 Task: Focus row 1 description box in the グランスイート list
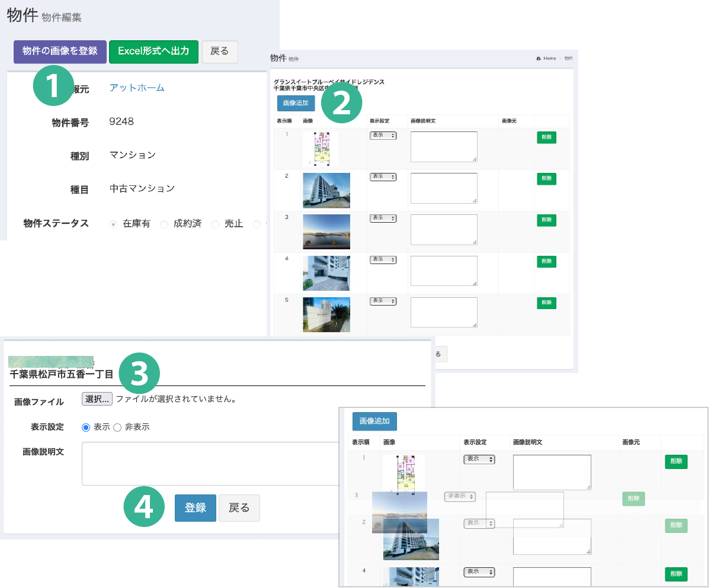point(444,146)
